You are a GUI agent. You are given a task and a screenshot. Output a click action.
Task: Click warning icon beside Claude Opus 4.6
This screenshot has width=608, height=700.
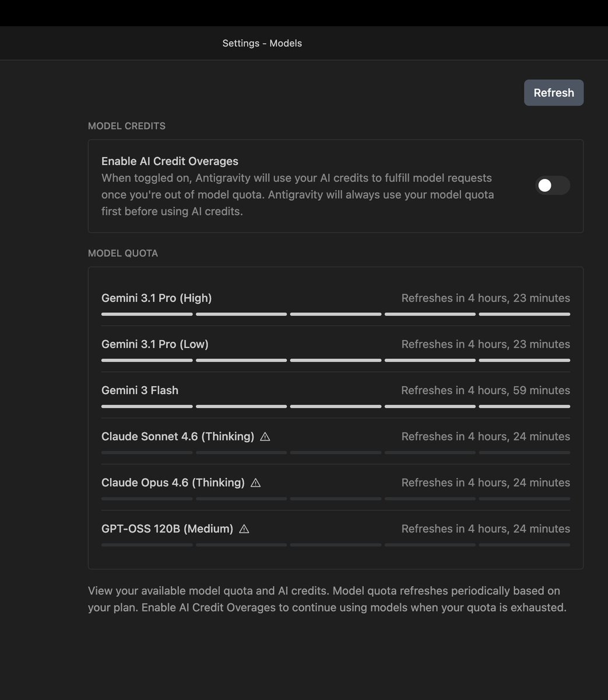pyautogui.click(x=255, y=482)
